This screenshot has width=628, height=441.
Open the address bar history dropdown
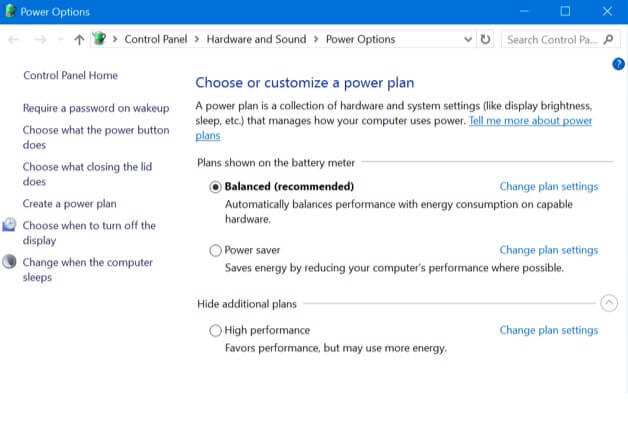tap(467, 39)
